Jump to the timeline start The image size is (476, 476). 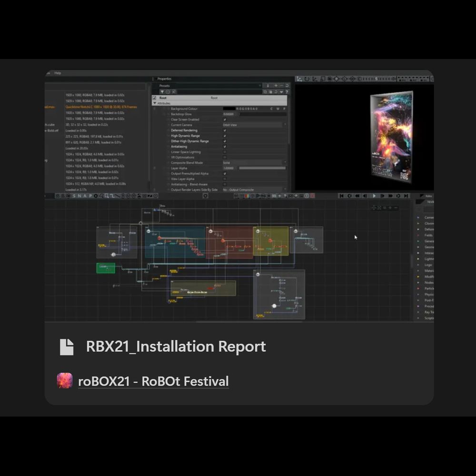(341, 196)
